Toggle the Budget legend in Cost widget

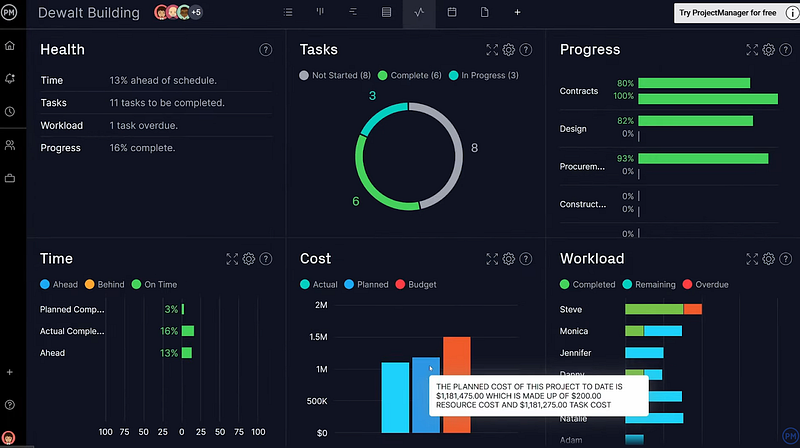click(x=416, y=285)
